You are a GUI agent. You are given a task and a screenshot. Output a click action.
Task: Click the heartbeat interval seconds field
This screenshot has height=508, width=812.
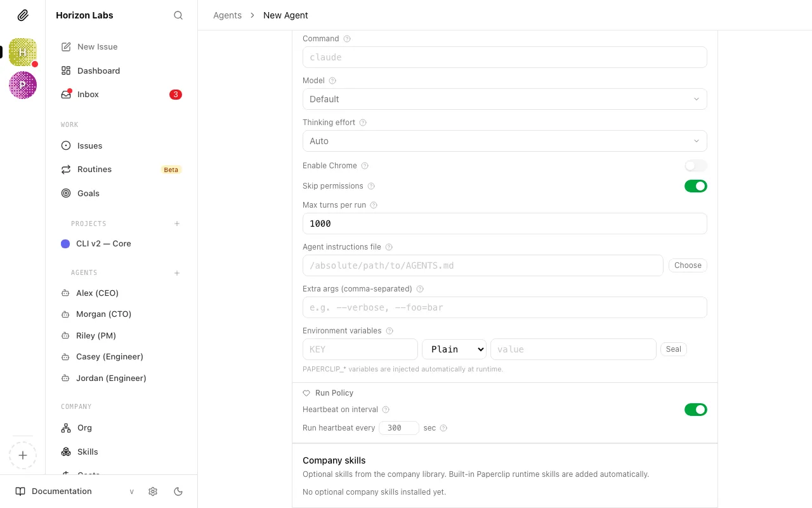tap(399, 428)
